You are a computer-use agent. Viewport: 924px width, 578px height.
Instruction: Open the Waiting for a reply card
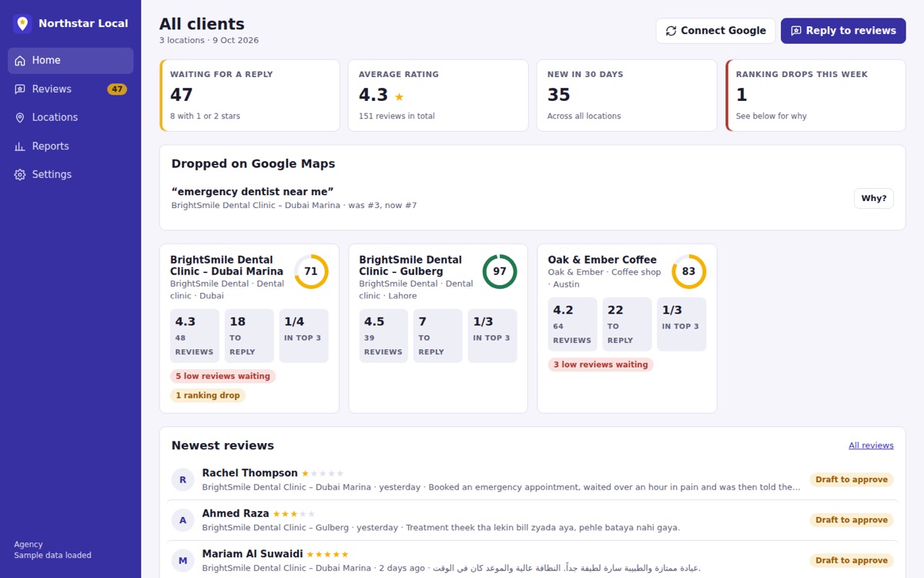(x=249, y=96)
